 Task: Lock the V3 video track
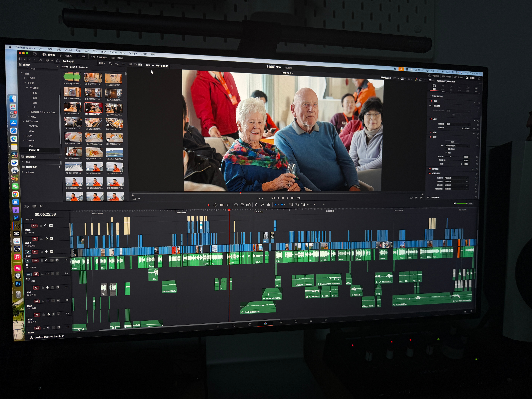click(41, 226)
